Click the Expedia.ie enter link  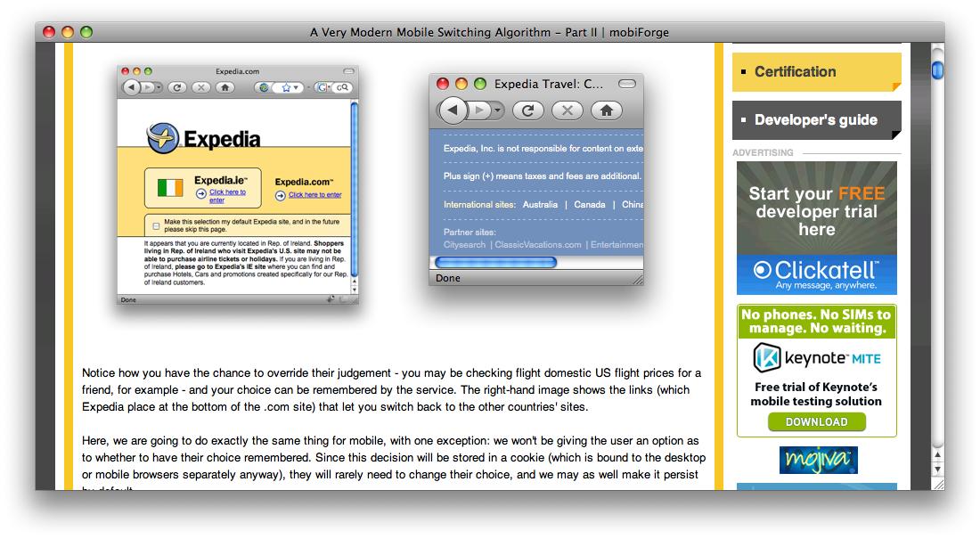(226, 196)
